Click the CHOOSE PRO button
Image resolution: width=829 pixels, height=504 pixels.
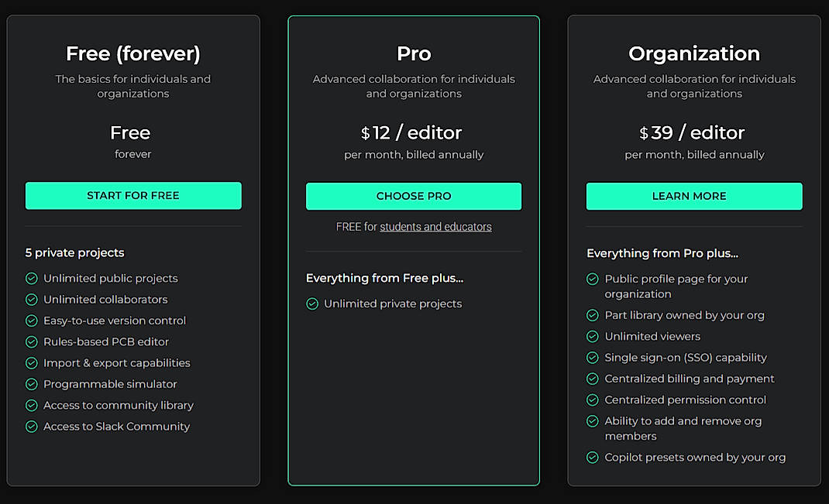pyautogui.click(x=413, y=196)
